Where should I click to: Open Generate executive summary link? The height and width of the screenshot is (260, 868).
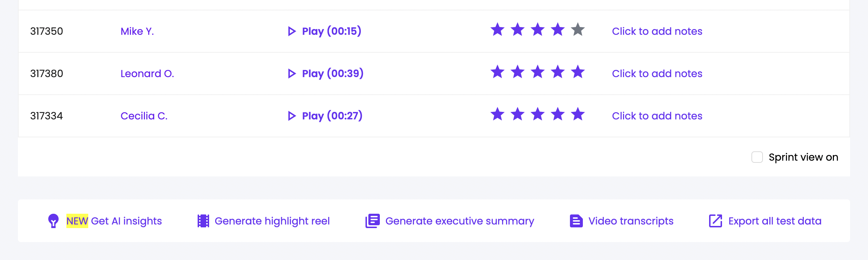pos(459,221)
